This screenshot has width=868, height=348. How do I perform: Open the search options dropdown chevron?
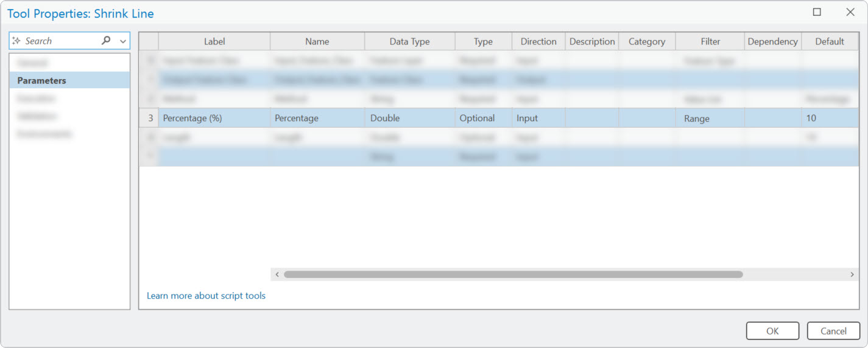(x=123, y=41)
